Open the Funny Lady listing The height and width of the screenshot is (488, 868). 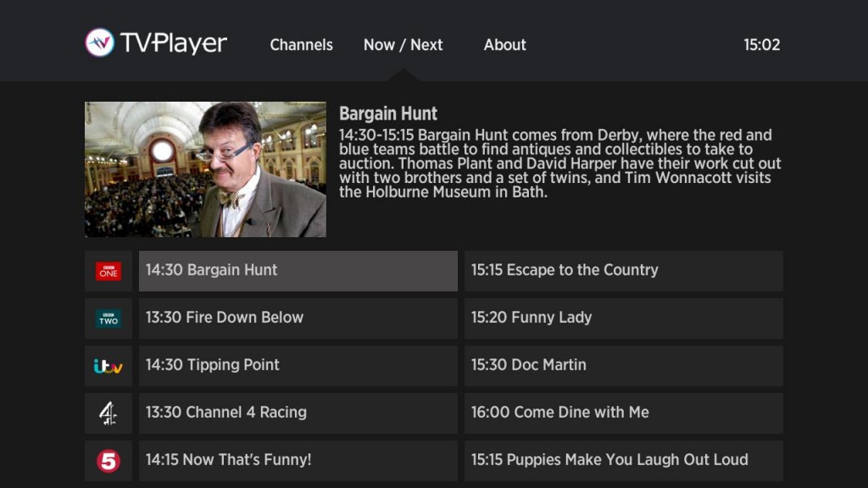click(x=623, y=318)
